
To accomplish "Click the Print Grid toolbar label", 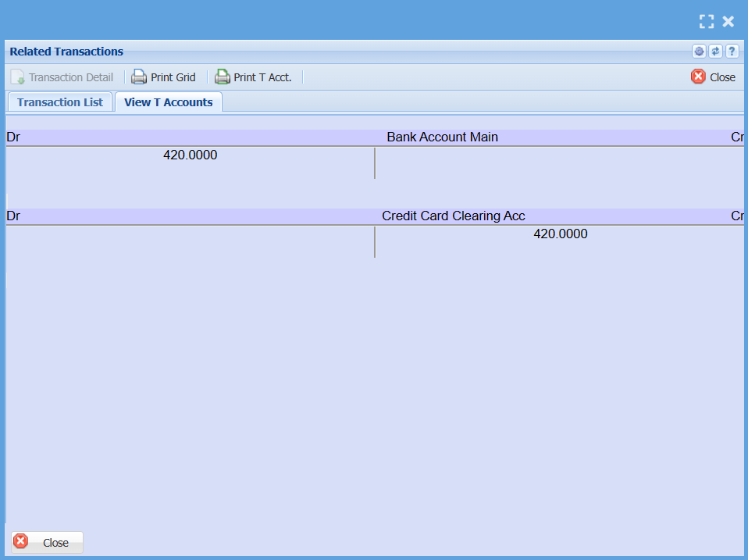I will pyautogui.click(x=173, y=77).
